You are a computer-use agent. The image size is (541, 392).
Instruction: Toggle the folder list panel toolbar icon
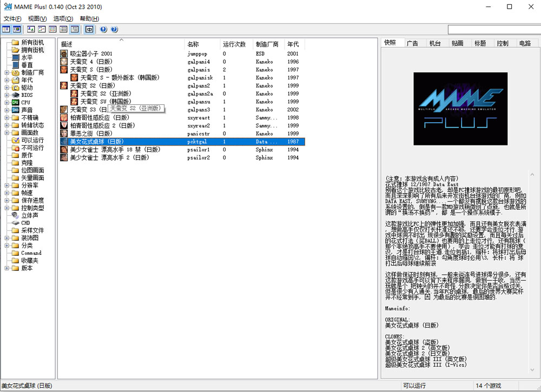[x=6, y=29]
